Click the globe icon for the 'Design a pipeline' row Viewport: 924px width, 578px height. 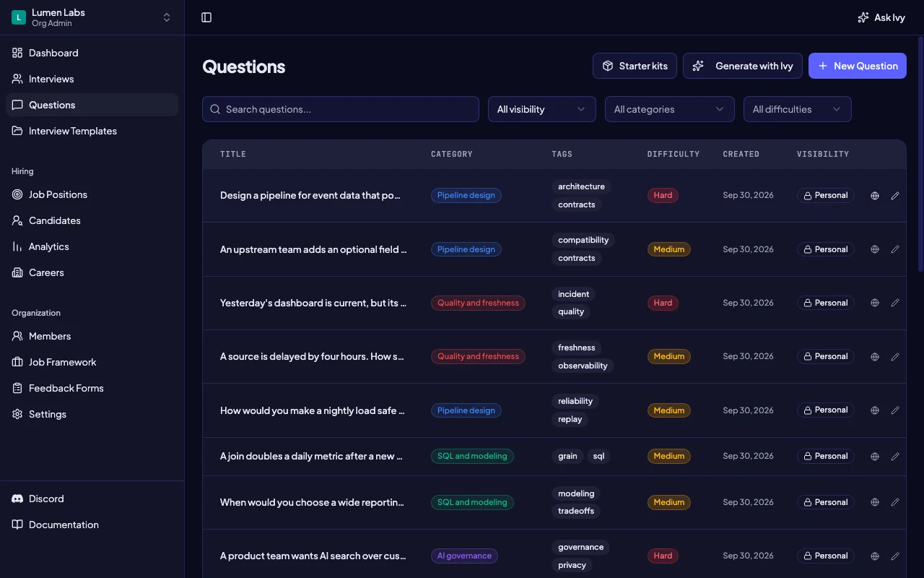[x=875, y=195]
